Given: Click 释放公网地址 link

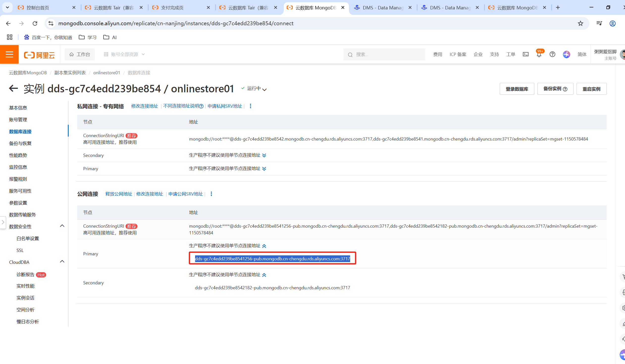Looking at the screenshot, I should [119, 194].
